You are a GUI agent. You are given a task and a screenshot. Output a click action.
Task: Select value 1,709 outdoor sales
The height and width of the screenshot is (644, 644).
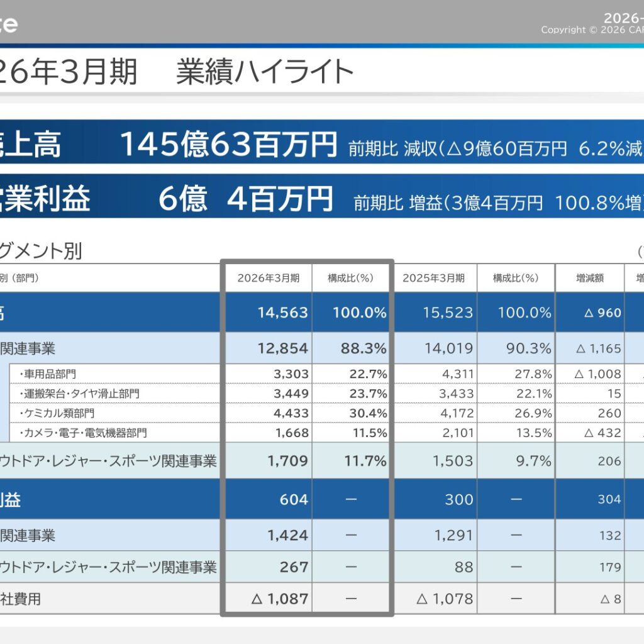point(287,461)
